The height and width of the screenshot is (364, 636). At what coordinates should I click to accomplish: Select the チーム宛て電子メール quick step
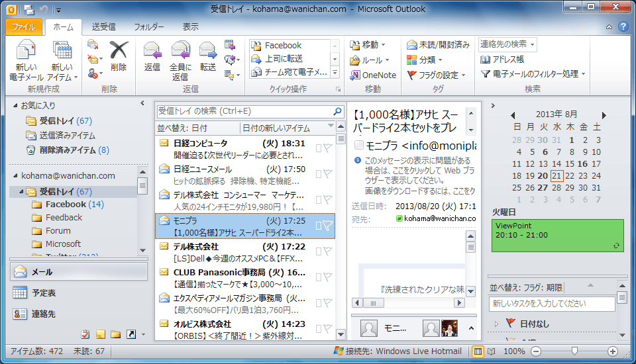pos(289,72)
